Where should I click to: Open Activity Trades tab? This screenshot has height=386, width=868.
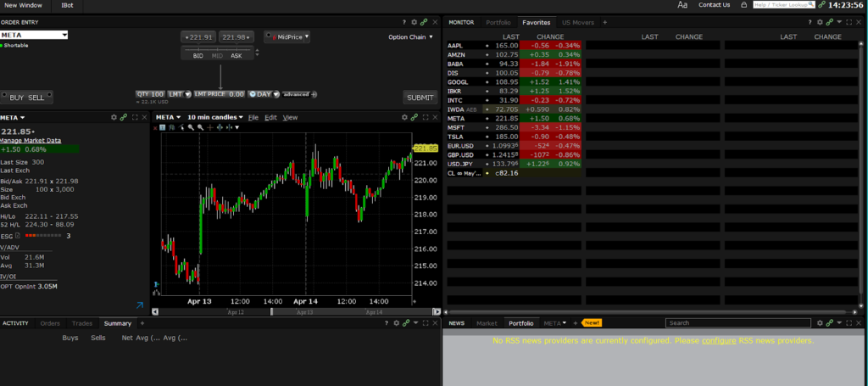(x=82, y=323)
